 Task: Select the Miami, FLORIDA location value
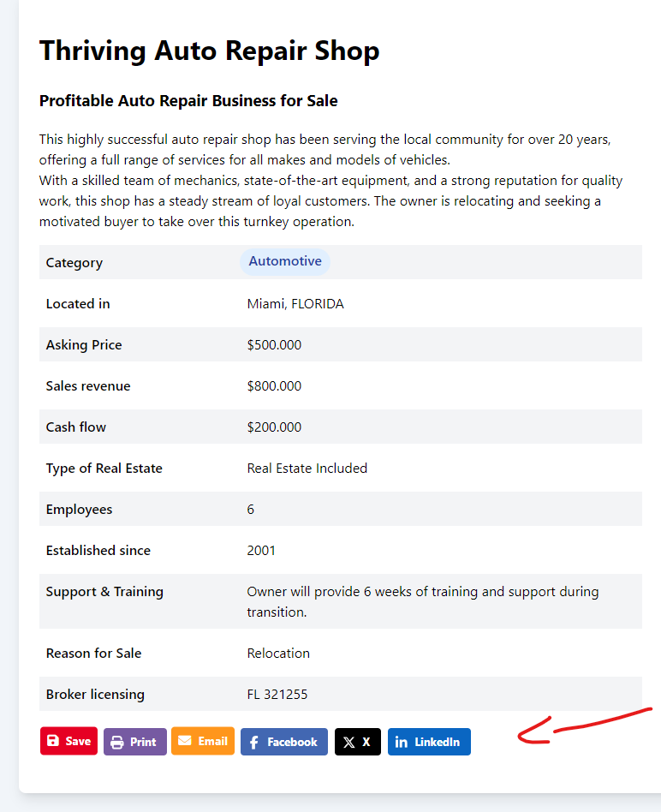click(x=295, y=304)
